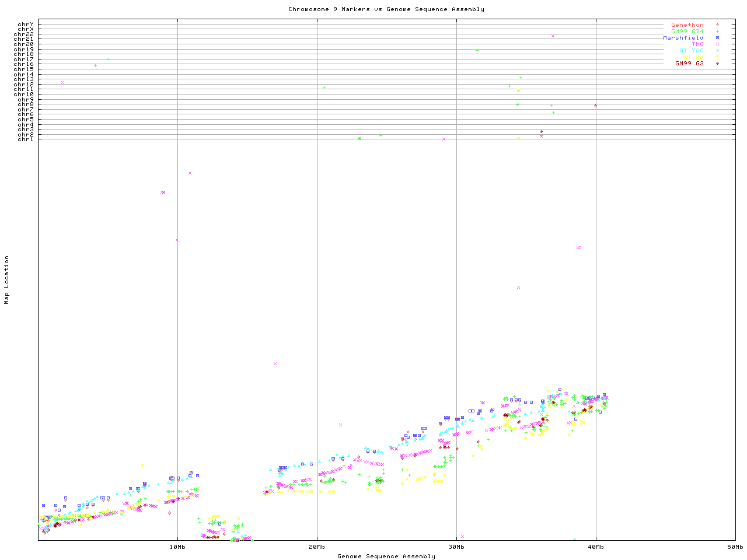747x560 pixels.
Task: Select the Marshfield legend label
Action: (x=683, y=38)
